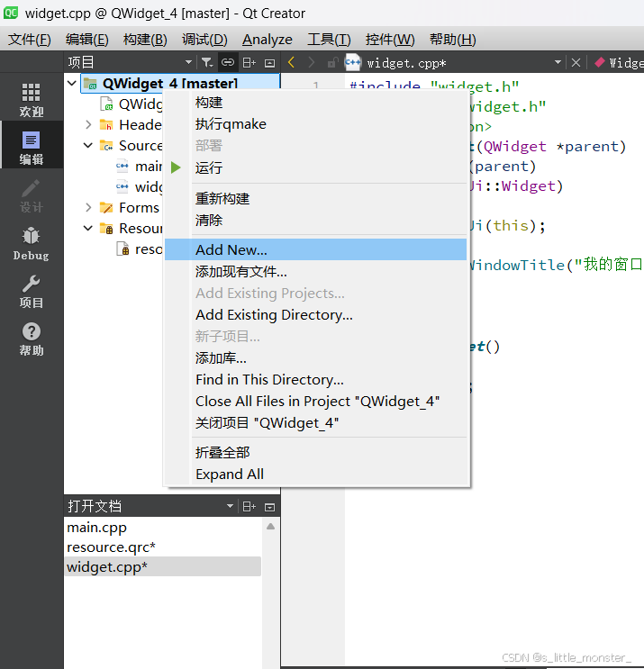Screen dimensions: 644x669
Task: Go back with the yellow arrow
Action: pos(292,63)
